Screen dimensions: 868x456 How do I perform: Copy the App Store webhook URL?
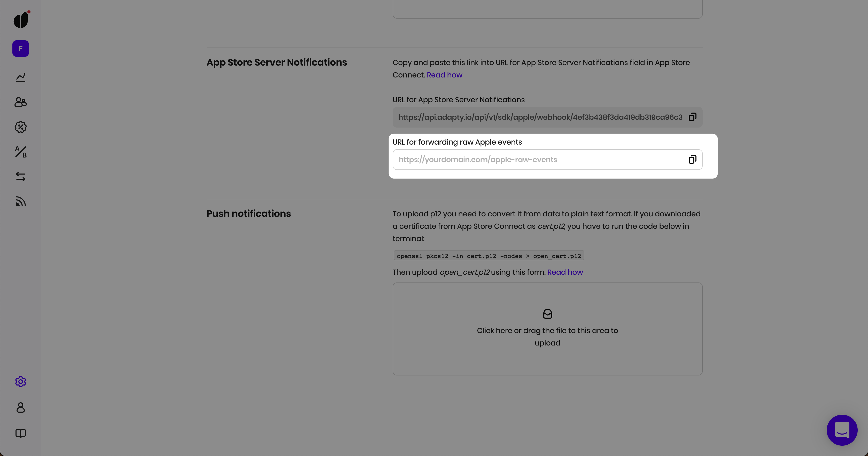[x=692, y=117]
